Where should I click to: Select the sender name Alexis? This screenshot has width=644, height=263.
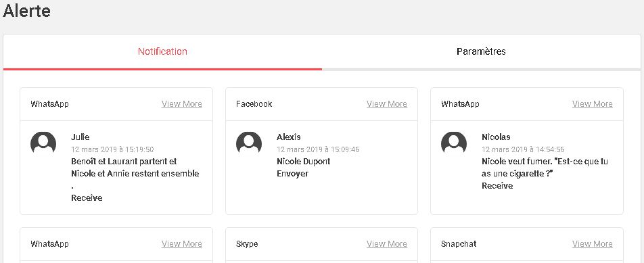tap(289, 137)
